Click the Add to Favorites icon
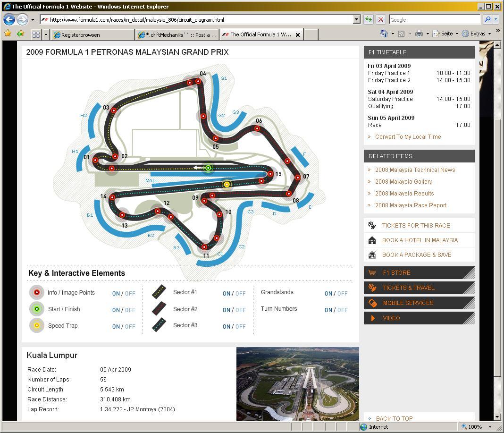504x433 pixels. (21, 34)
